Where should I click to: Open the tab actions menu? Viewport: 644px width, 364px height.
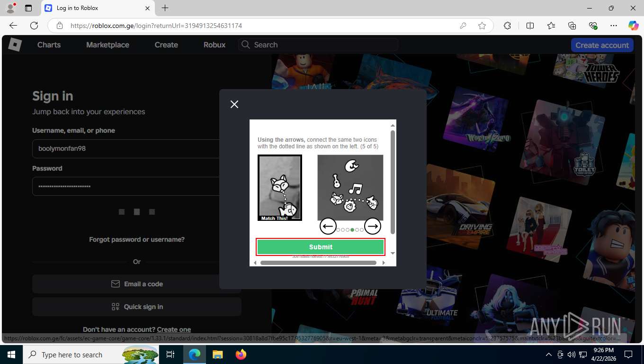(28, 8)
